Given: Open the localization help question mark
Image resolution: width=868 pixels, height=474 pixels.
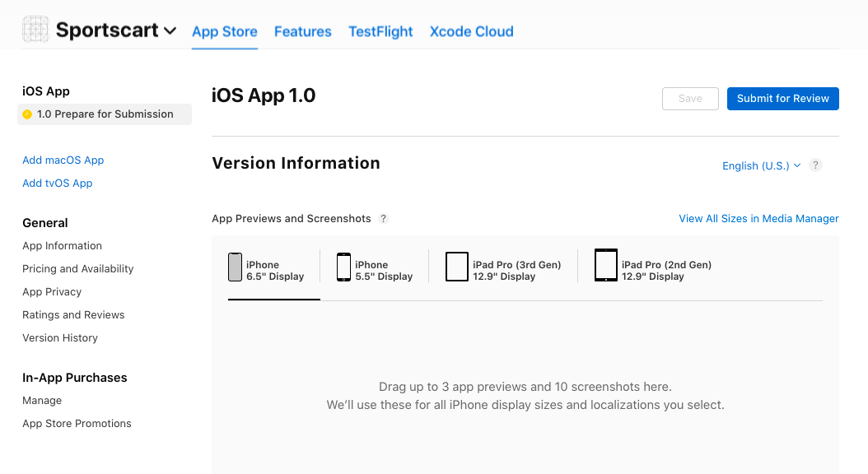Looking at the screenshot, I should click(815, 165).
